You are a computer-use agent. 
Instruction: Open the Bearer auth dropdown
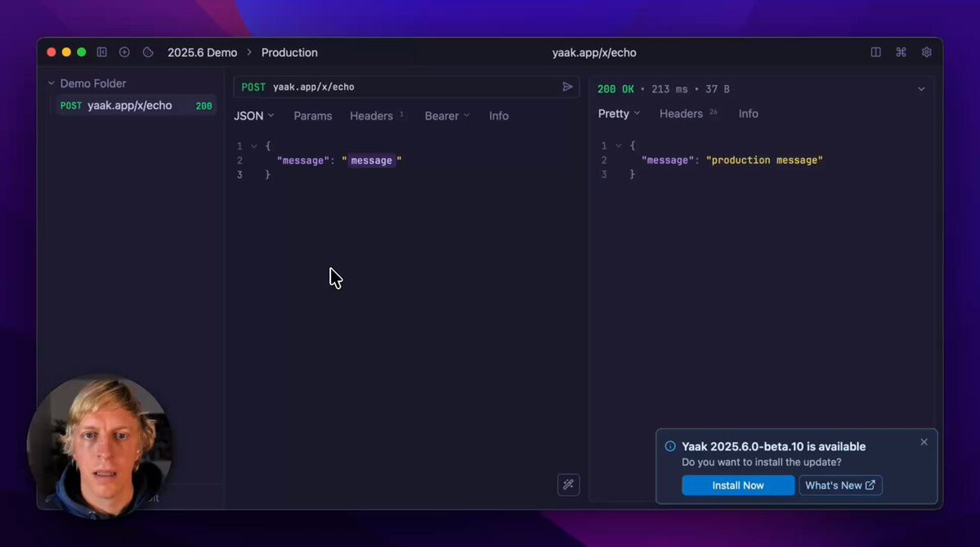tap(447, 115)
